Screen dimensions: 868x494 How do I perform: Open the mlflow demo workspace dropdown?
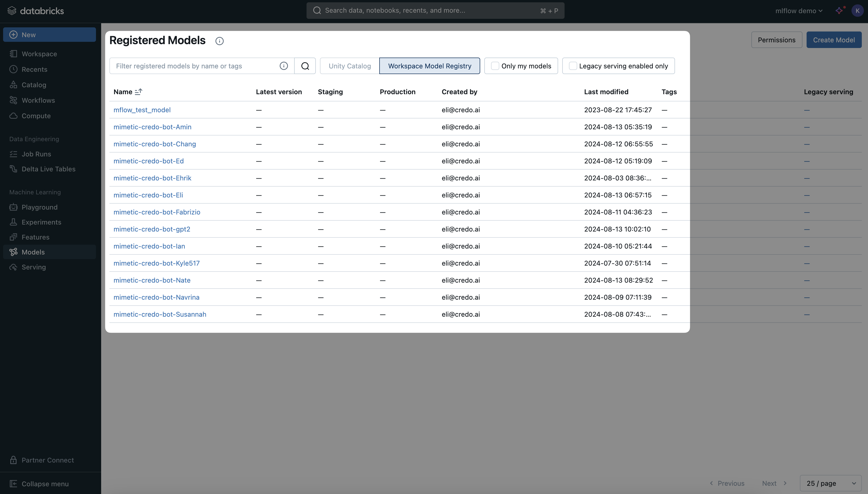[799, 11]
